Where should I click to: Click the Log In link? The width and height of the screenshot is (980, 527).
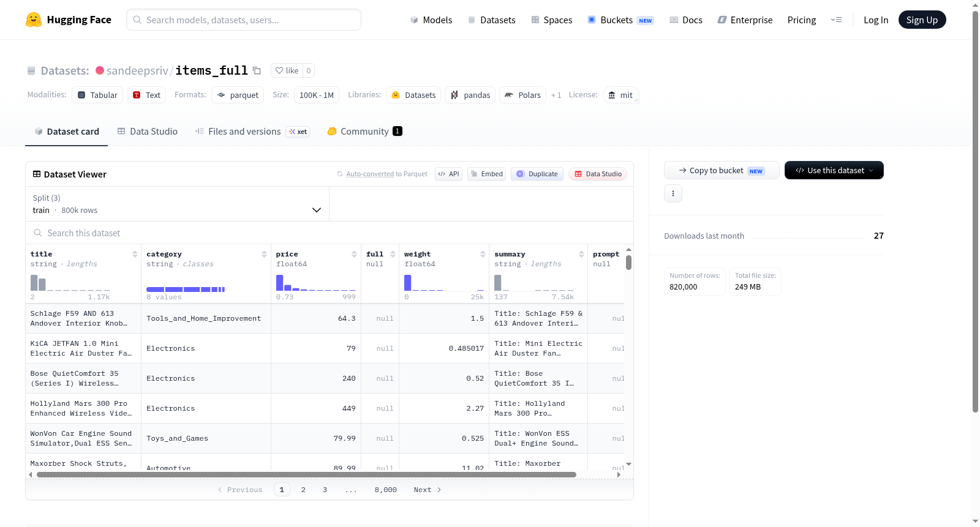pos(876,20)
